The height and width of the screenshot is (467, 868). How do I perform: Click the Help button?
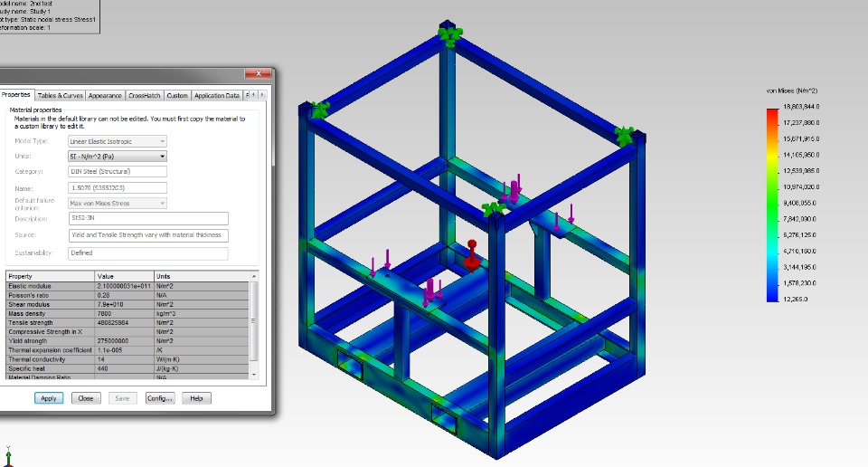point(196,398)
